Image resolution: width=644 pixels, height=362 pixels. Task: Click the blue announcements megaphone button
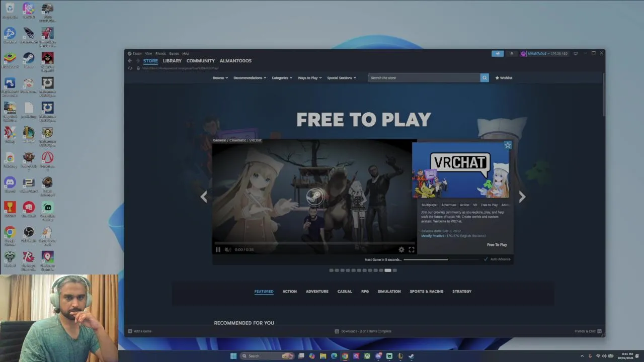pos(498,53)
